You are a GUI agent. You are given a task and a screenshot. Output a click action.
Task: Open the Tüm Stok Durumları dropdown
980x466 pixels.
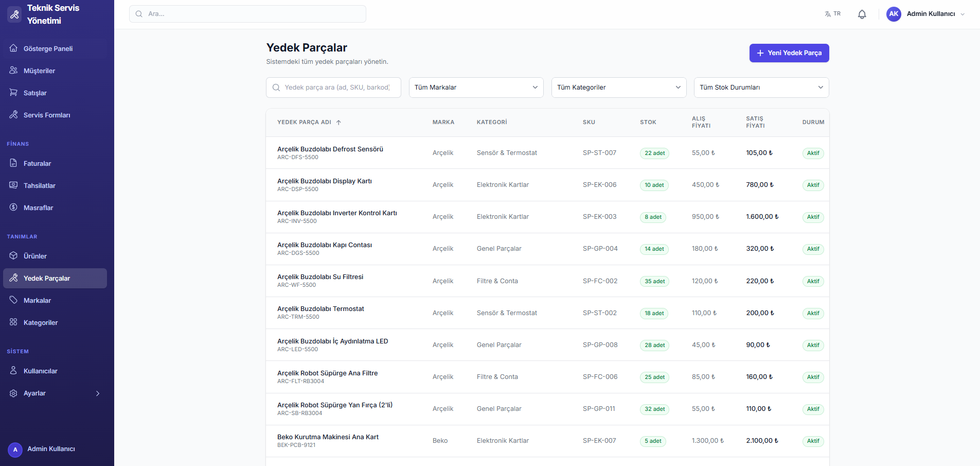pyautogui.click(x=761, y=88)
